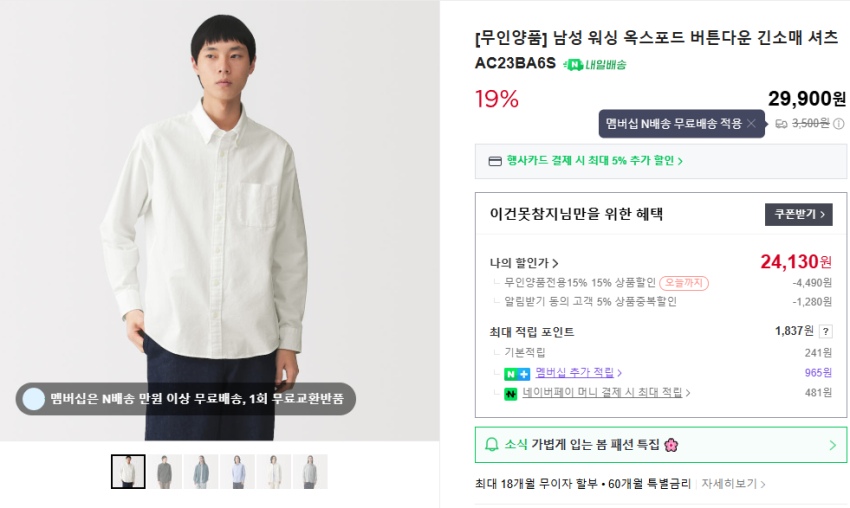Click the question mark help icon beside 1,837원
The width and height of the screenshot is (850, 508).
(x=826, y=332)
